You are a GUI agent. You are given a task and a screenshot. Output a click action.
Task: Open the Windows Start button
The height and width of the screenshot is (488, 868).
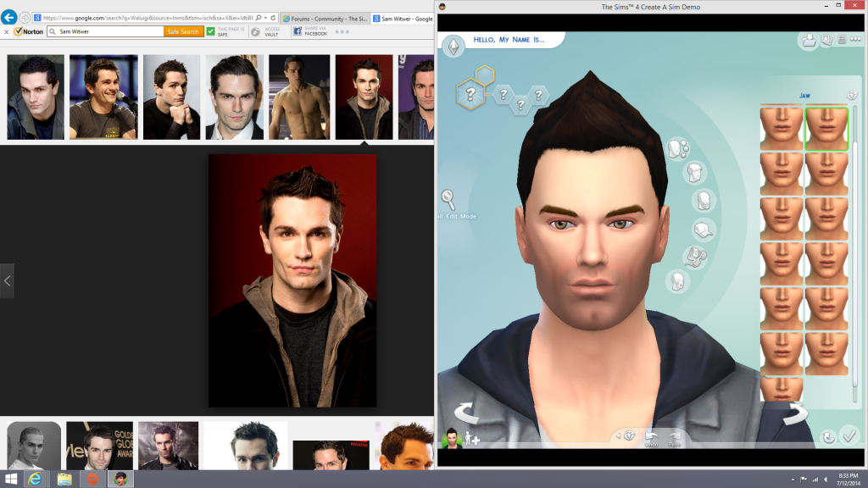point(10,479)
